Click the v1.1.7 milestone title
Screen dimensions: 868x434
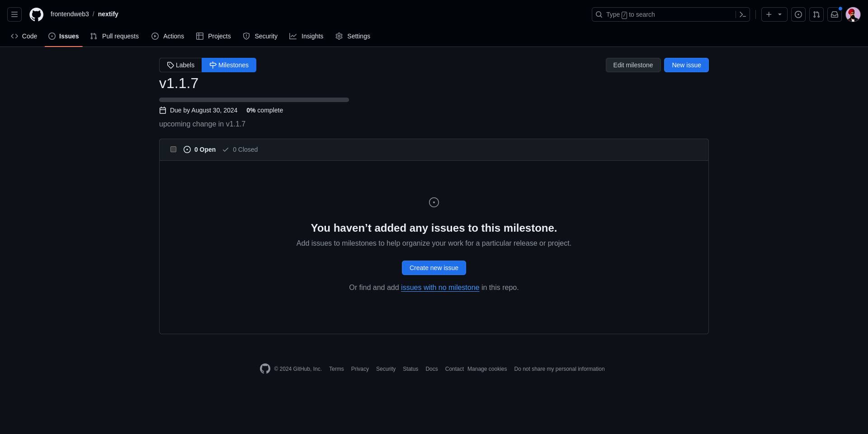pyautogui.click(x=179, y=83)
